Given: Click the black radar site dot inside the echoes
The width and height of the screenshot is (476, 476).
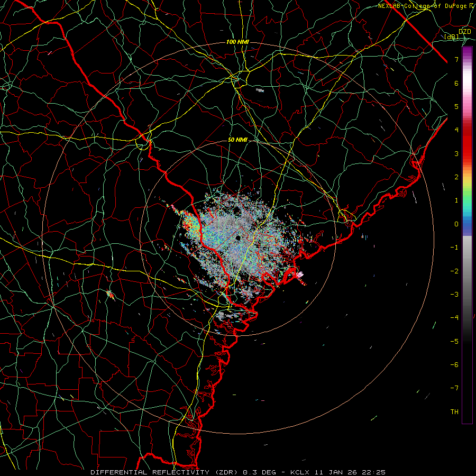Looking at the screenshot, I should 237,237.
